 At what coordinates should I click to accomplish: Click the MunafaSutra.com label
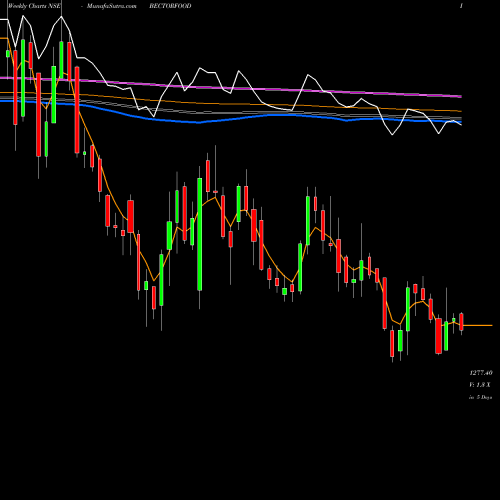click(x=112, y=6)
